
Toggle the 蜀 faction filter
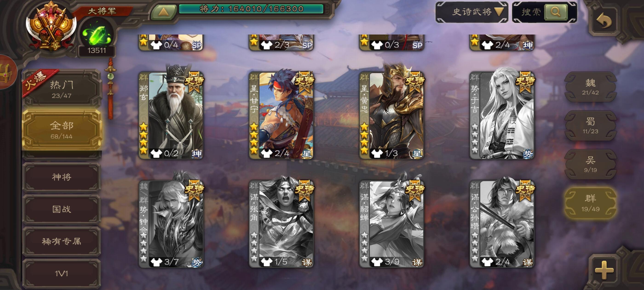coord(590,126)
